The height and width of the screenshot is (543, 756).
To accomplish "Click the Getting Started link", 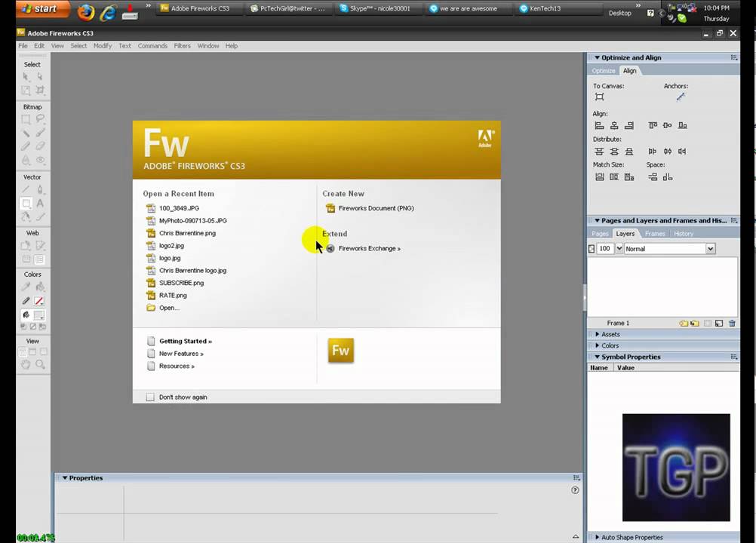I will [x=185, y=341].
